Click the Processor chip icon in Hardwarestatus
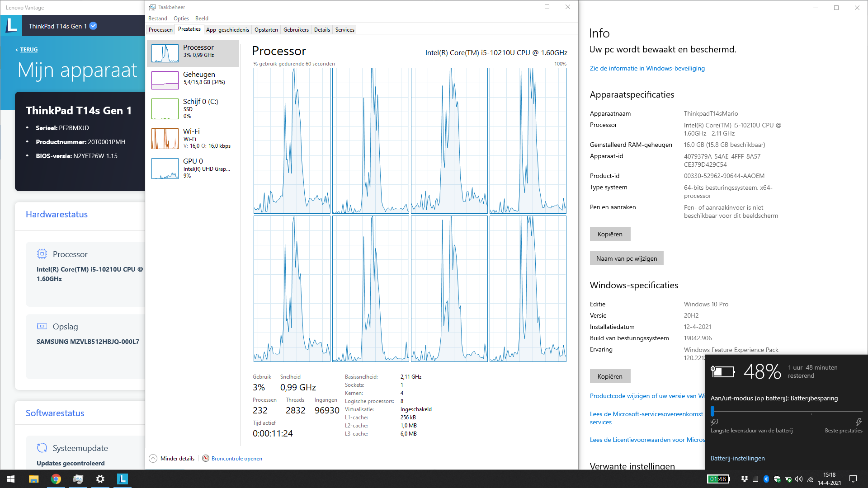The width and height of the screenshot is (868, 488). pyautogui.click(x=42, y=254)
